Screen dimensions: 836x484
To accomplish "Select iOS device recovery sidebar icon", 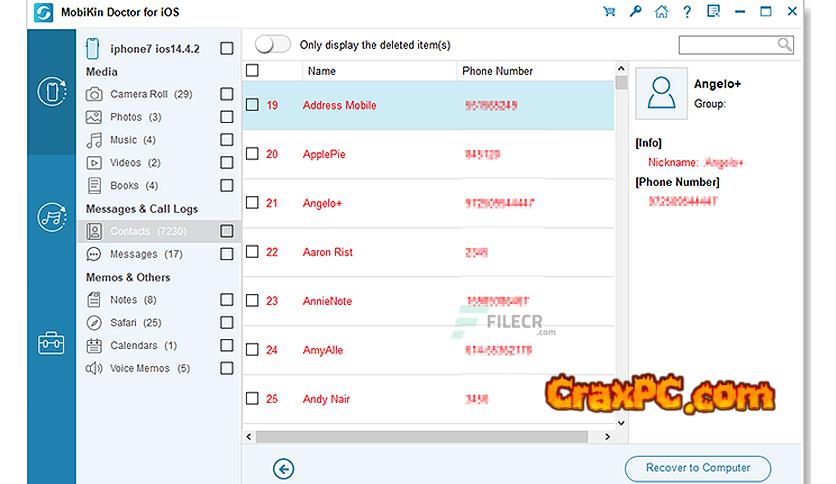I will click(x=51, y=92).
